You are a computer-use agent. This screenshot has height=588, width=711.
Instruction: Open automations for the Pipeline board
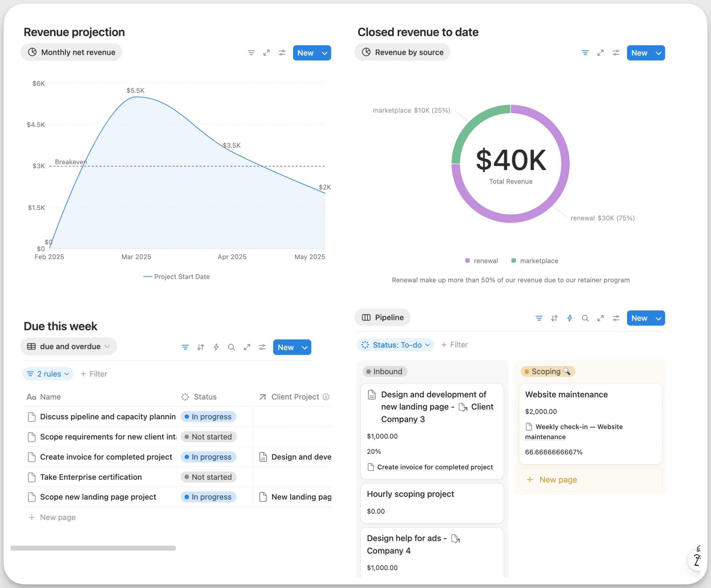(570, 318)
